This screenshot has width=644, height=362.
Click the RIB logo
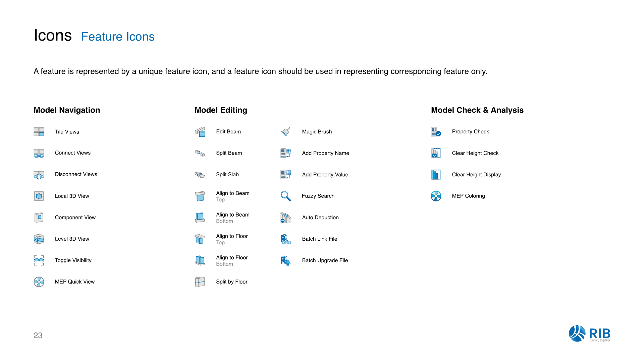[589, 334]
